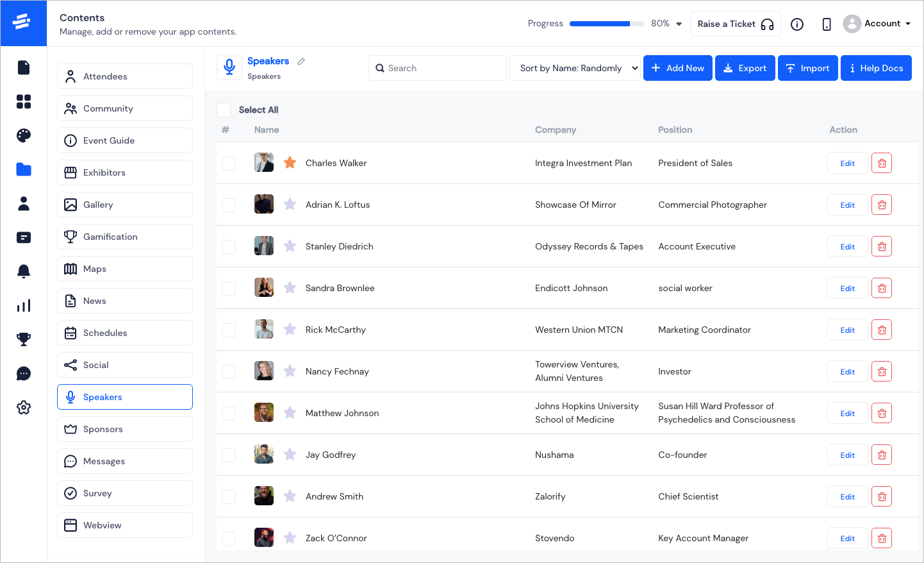Viewport: 924px width, 563px height.
Task: Edit the Andrew Smith row
Action: click(x=848, y=496)
